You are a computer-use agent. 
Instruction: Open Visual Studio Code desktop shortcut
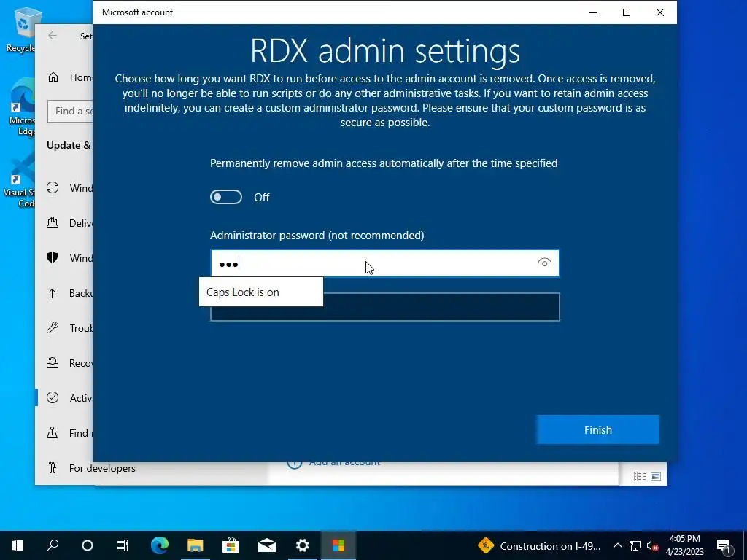tap(20, 181)
